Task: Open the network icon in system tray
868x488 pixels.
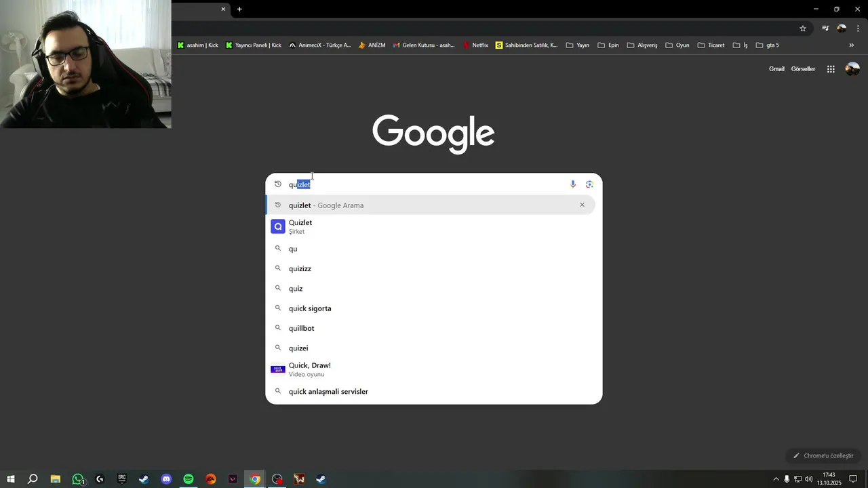Action: (x=797, y=479)
